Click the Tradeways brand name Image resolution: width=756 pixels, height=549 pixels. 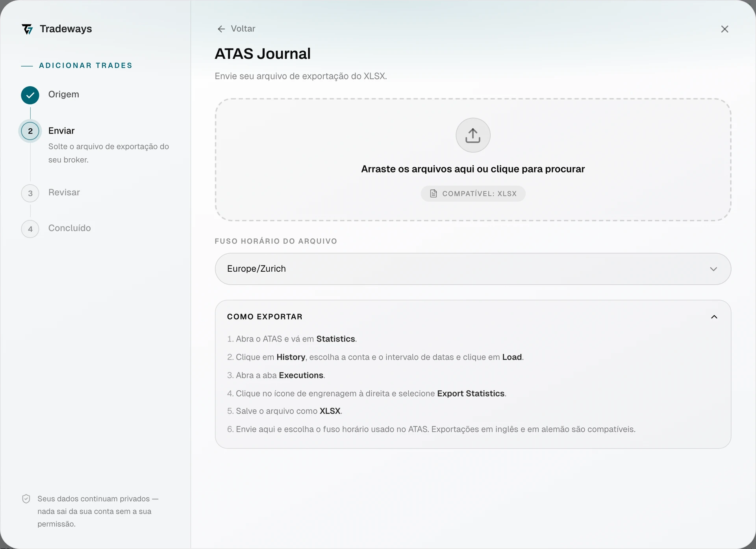point(66,29)
